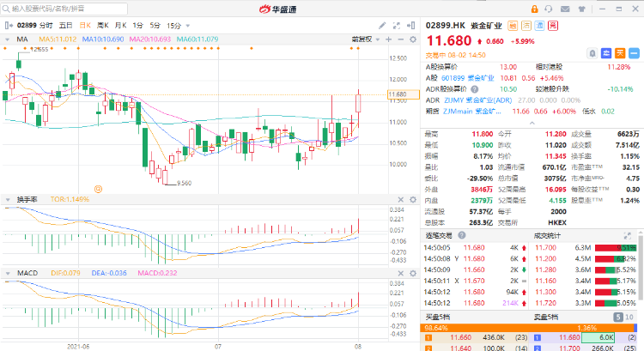Expand the MA indicator dropdown arrow
644x351 pixels.
8,39
